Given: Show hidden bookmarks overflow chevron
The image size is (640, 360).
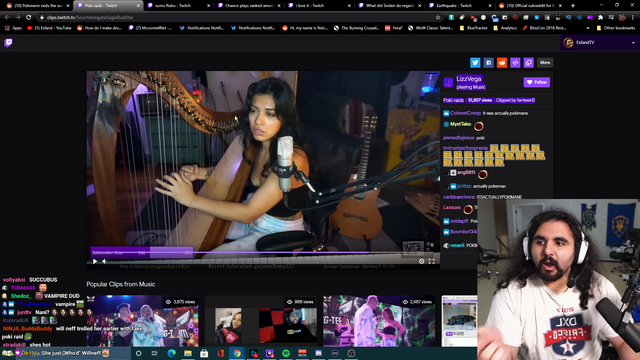Looking at the screenshot, I should (588, 28).
